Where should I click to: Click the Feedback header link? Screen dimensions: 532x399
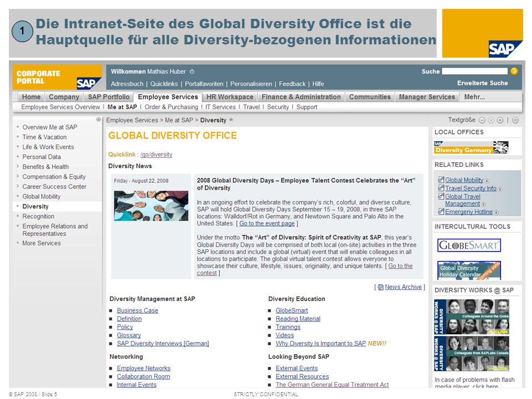click(292, 84)
